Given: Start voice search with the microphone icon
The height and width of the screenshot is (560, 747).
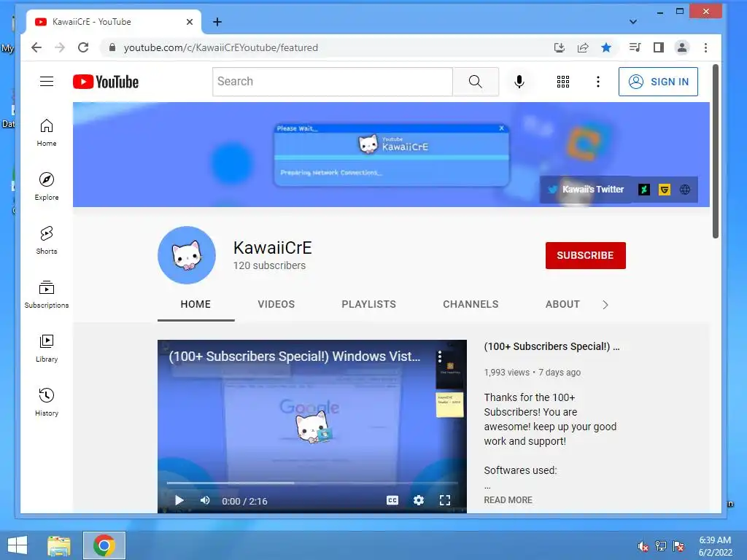Looking at the screenshot, I should coord(519,82).
